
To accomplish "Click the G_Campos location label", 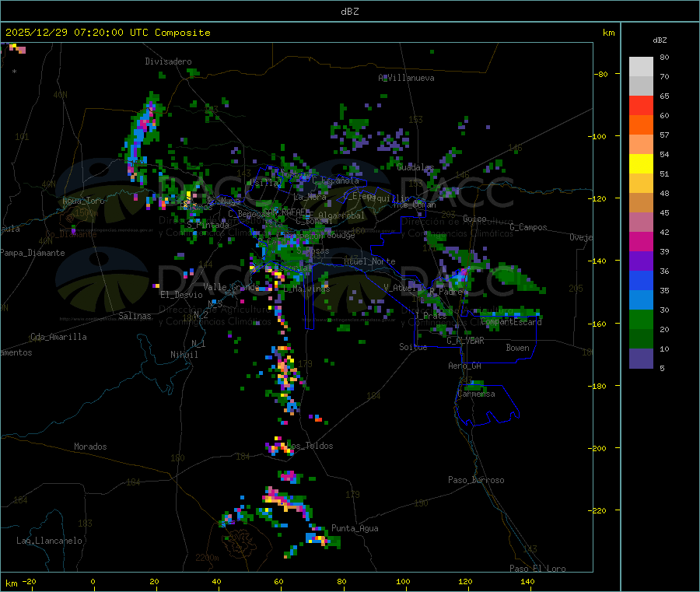I will point(528,227).
